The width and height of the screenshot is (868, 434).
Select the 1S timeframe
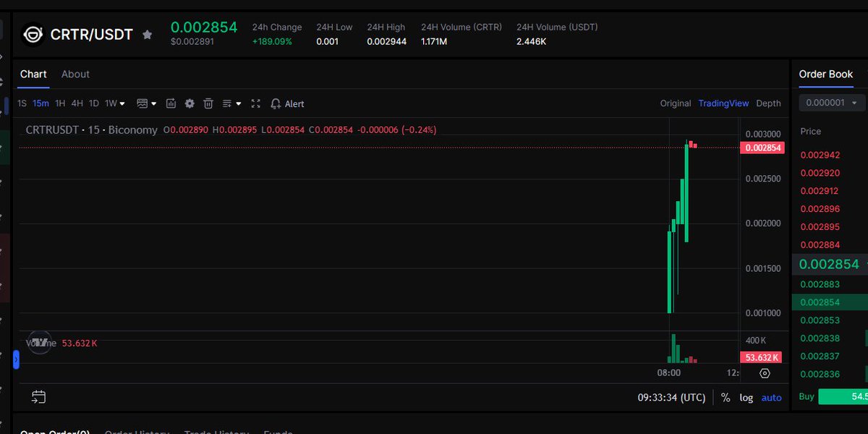click(x=22, y=103)
